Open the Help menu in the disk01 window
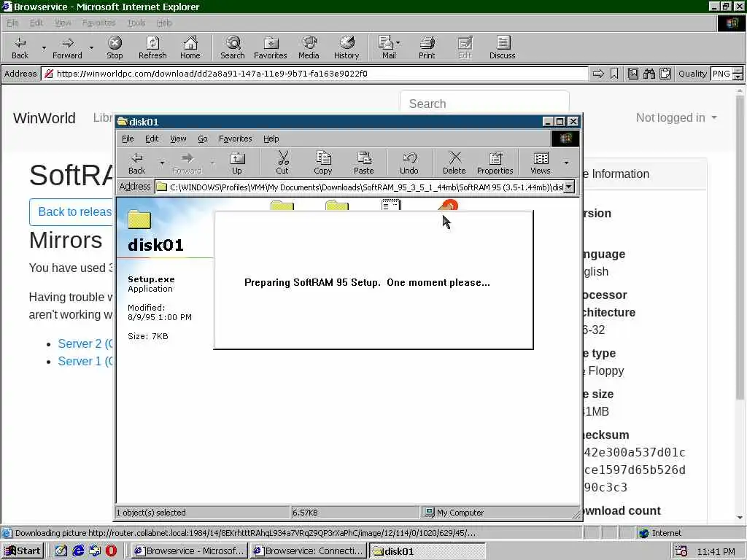This screenshot has width=747, height=560. coord(271,139)
